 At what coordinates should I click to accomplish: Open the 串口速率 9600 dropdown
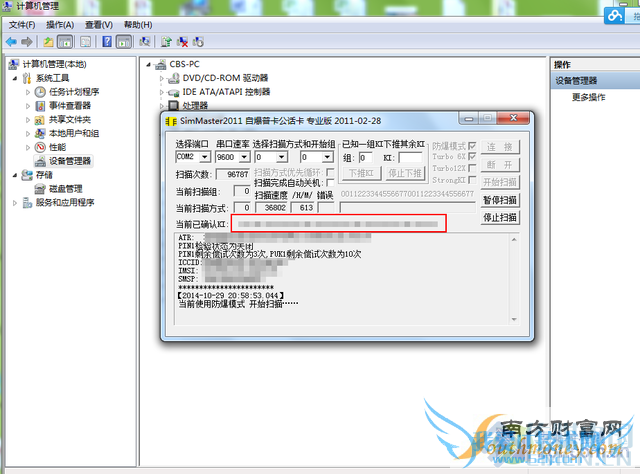[x=244, y=157]
